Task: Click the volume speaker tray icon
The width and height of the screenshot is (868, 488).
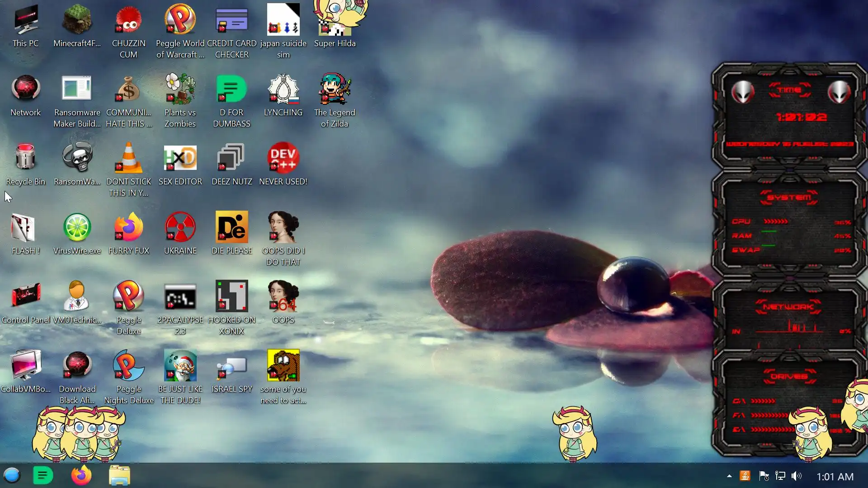Action: click(797, 476)
